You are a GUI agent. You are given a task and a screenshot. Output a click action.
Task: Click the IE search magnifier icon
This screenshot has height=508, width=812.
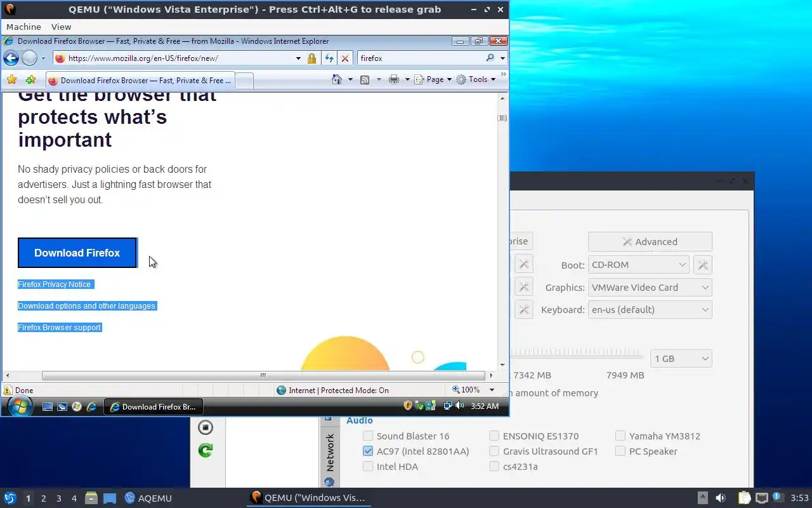click(x=490, y=58)
